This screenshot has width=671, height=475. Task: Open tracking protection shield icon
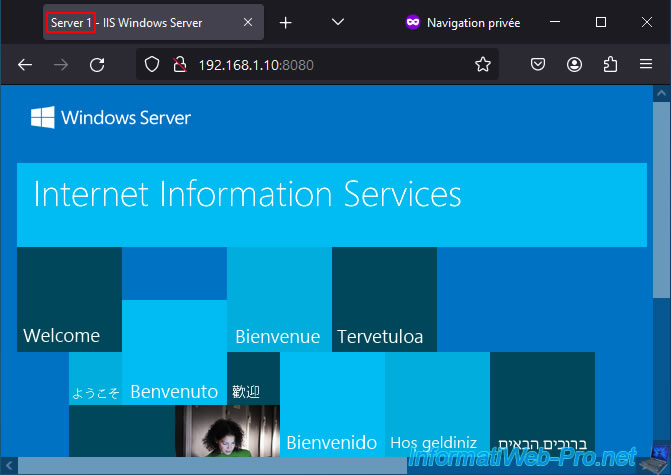tap(152, 65)
